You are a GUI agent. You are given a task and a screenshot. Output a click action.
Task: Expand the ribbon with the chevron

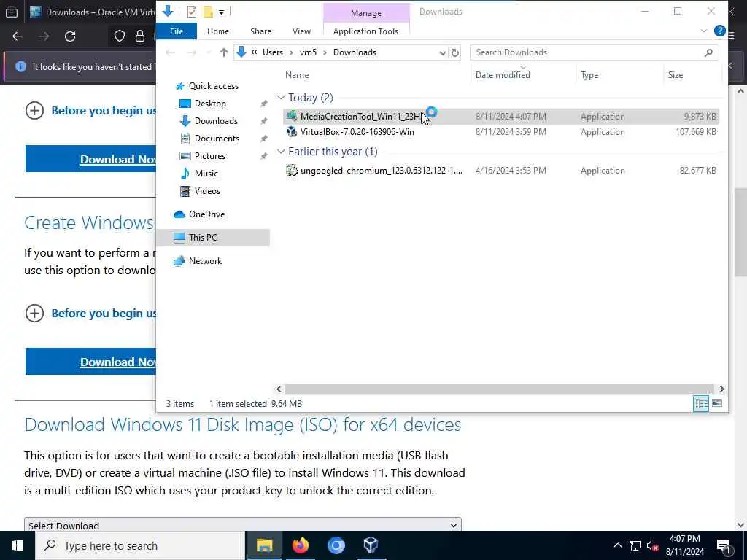[x=704, y=31]
